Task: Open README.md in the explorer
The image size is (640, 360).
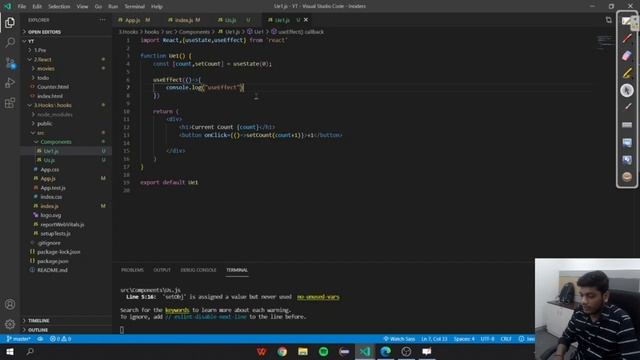Action: 66,270
